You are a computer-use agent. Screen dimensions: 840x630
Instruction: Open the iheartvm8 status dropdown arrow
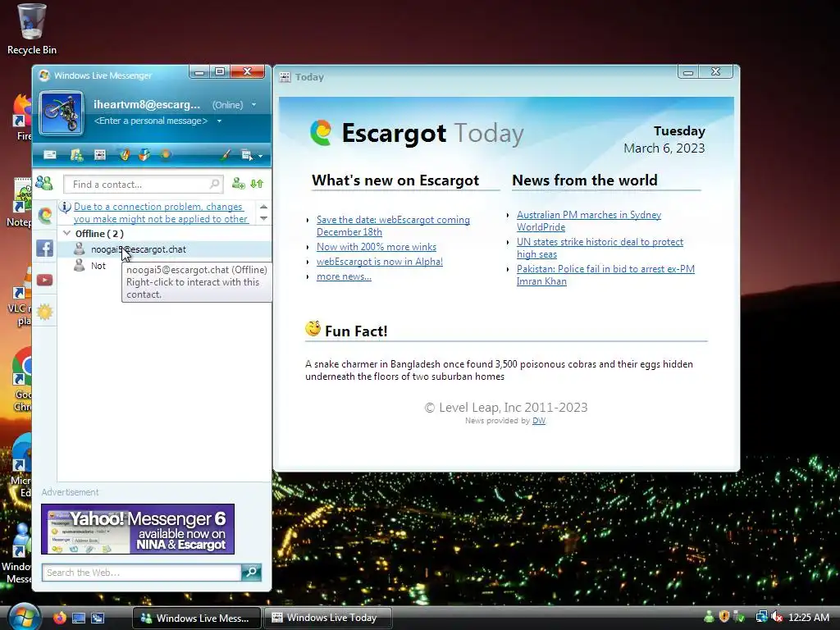click(x=254, y=105)
